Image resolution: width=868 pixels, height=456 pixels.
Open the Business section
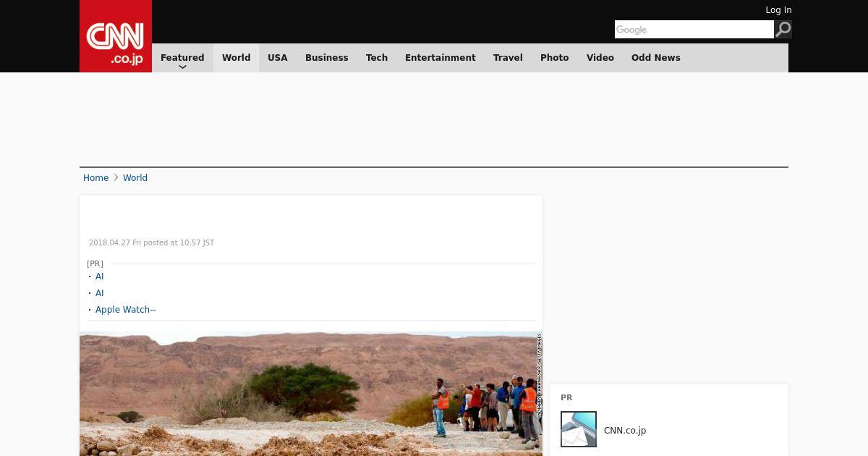point(327,58)
